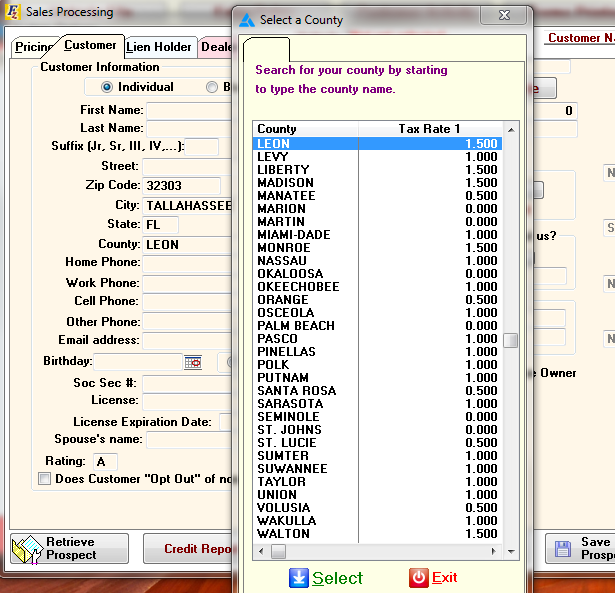Viewport: 615px width, 593px height.
Task: Toggle the customer "Opt Out" checkbox
Action: [44, 479]
